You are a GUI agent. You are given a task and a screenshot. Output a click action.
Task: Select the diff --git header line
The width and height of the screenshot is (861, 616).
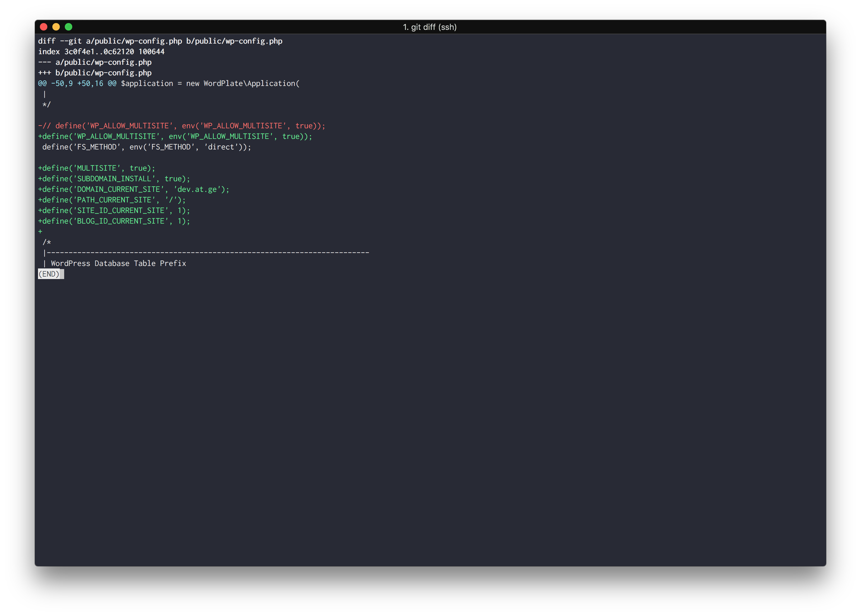tap(159, 41)
